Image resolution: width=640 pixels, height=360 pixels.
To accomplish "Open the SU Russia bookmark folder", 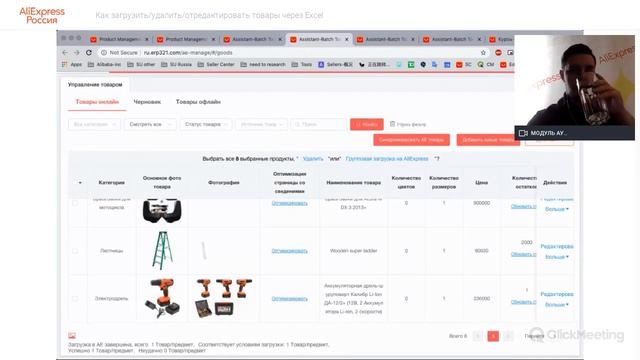I will (x=176, y=64).
